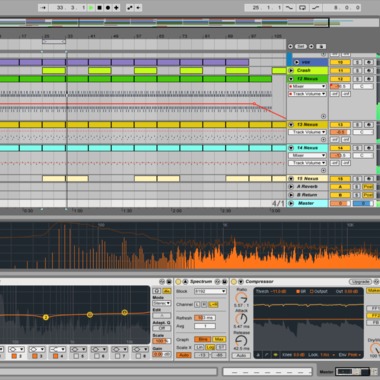Click the previous locator arrow beside Set
The width and height of the screenshot is (380, 380).
pos(290,46)
